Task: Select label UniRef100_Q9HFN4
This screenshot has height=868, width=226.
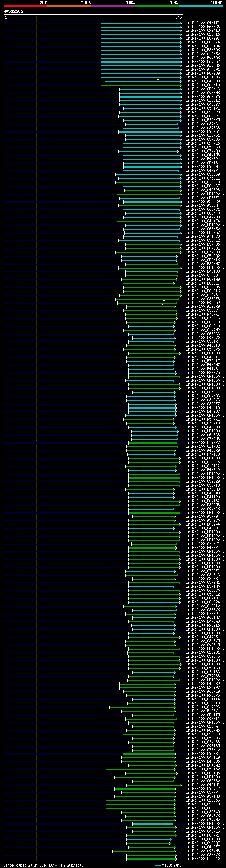Action: [x=203, y=166]
